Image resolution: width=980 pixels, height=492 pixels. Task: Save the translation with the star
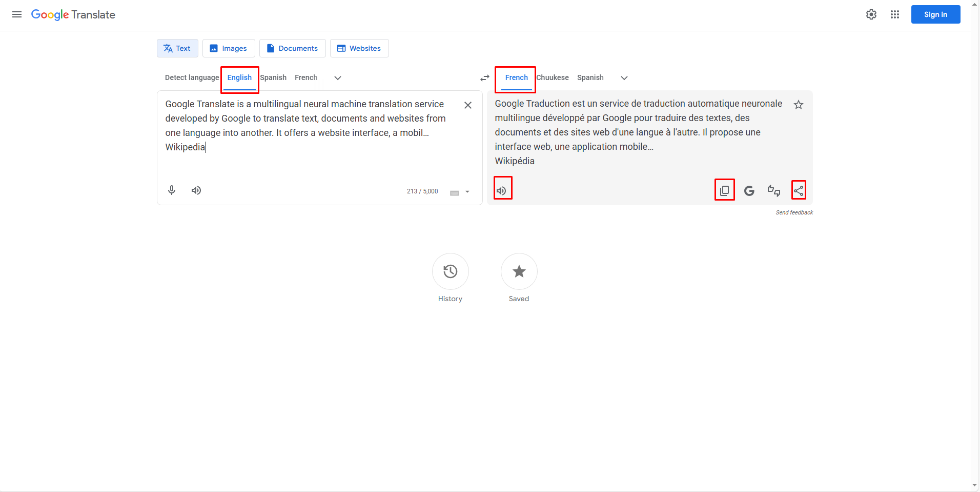point(798,104)
